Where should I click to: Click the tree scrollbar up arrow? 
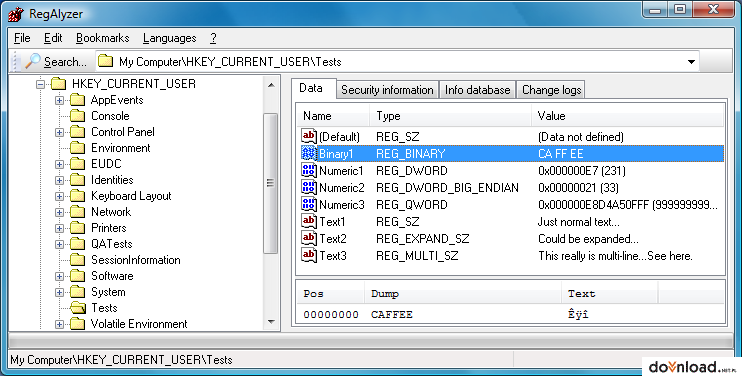(271, 85)
